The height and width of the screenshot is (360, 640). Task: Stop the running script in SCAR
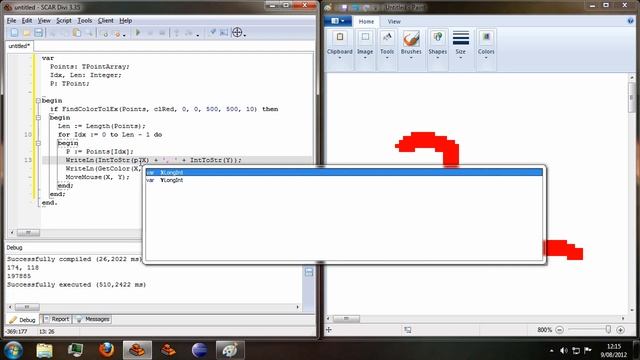[x=162, y=33]
